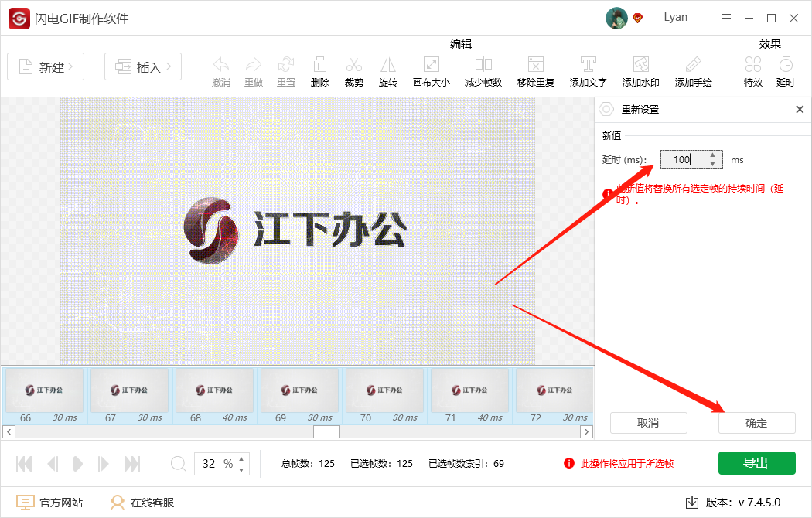
Task: Click the 取消 cancel button
Action: point(648,423)
